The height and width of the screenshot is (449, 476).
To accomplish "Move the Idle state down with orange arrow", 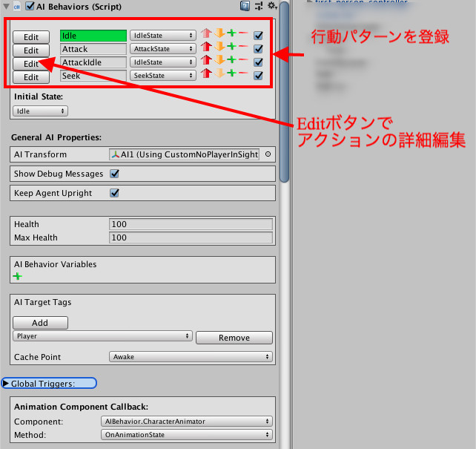I will 219,33.
